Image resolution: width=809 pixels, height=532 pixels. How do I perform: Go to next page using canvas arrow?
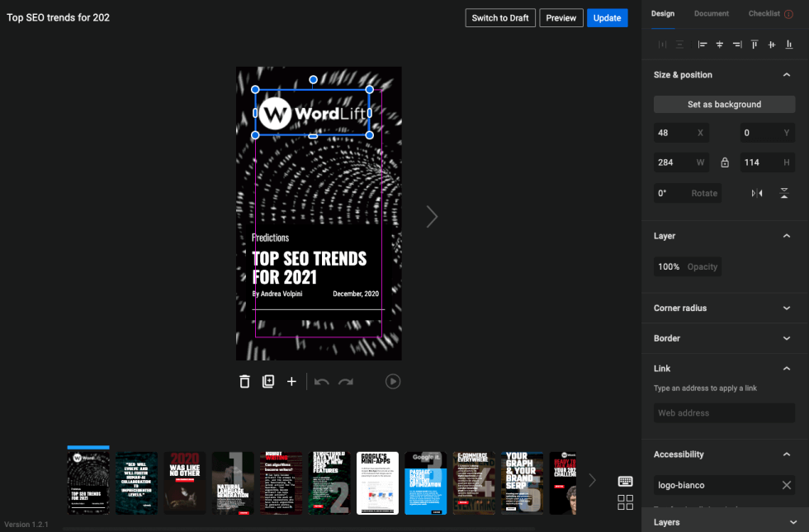[432, 216]
